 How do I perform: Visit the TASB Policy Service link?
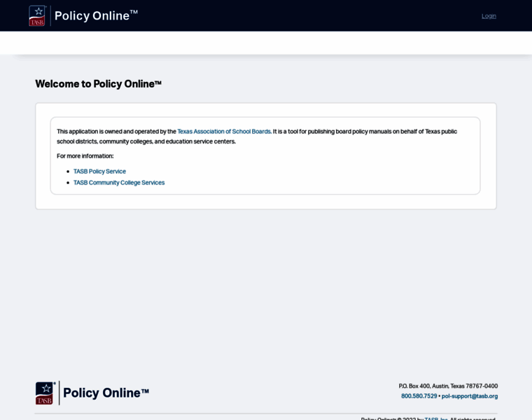coord(99,171)
